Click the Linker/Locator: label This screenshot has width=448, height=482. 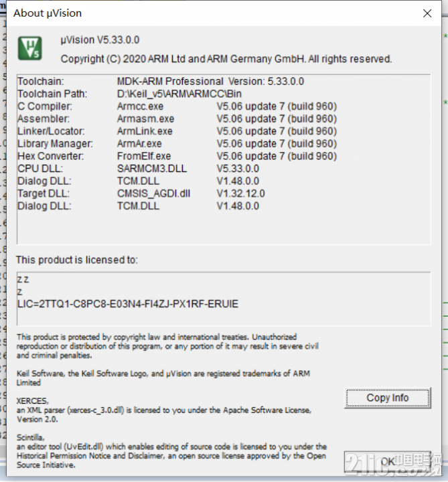point(51,131)
